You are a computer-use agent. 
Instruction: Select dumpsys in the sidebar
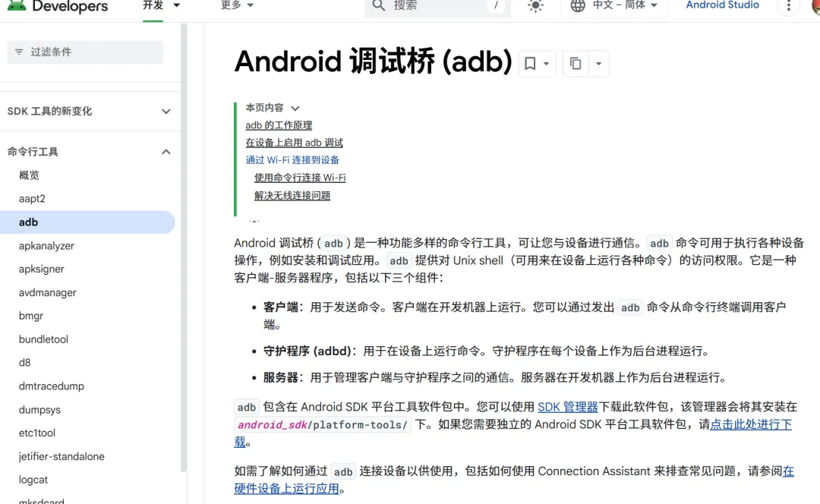pos(39,409)
